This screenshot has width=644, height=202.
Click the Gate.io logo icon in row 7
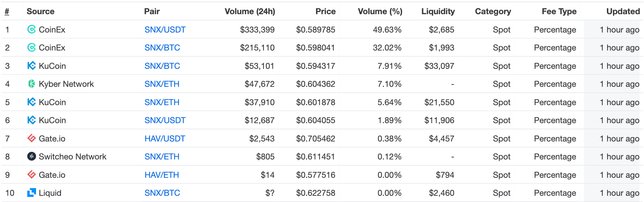point(32,138)
